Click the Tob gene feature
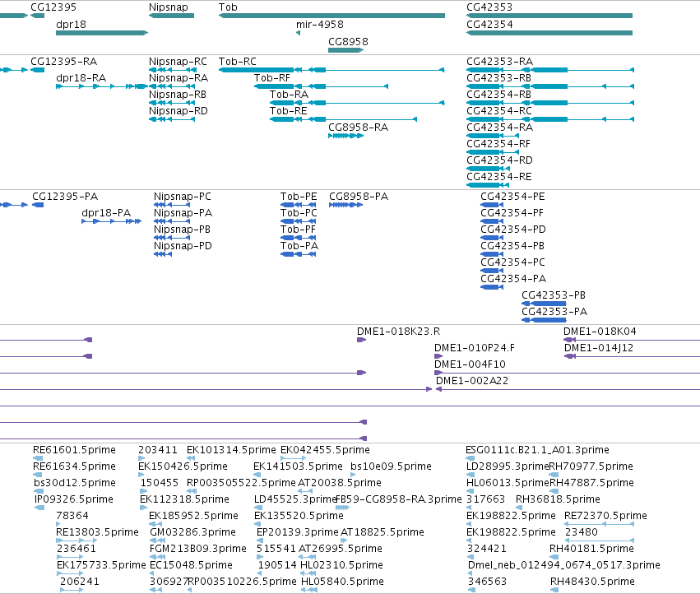 pyautogui.click(x=331, y=16)
